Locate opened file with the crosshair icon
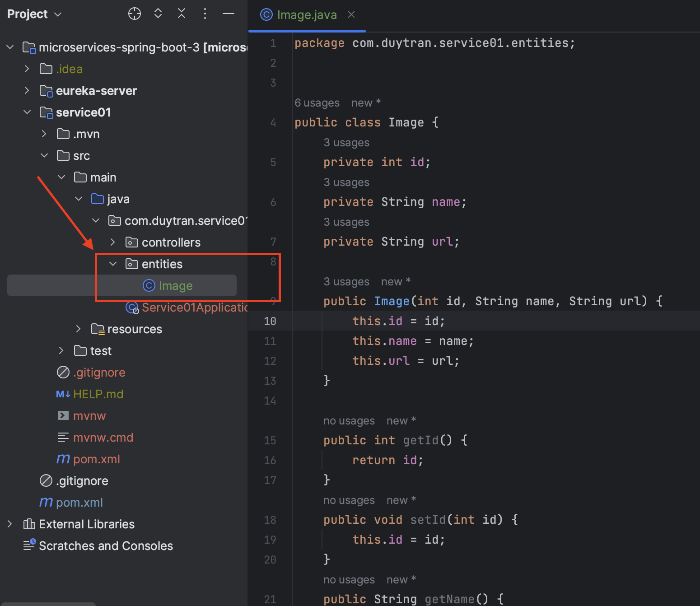This screenshot has width=700, height=606. [135, 14]
